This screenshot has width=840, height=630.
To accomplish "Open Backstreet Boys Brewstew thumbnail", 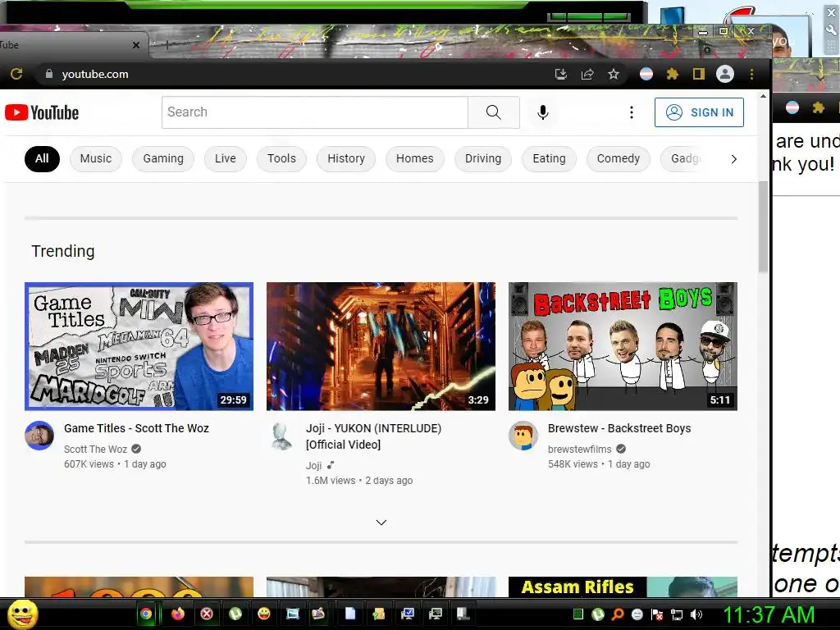I will coord(623,347).
